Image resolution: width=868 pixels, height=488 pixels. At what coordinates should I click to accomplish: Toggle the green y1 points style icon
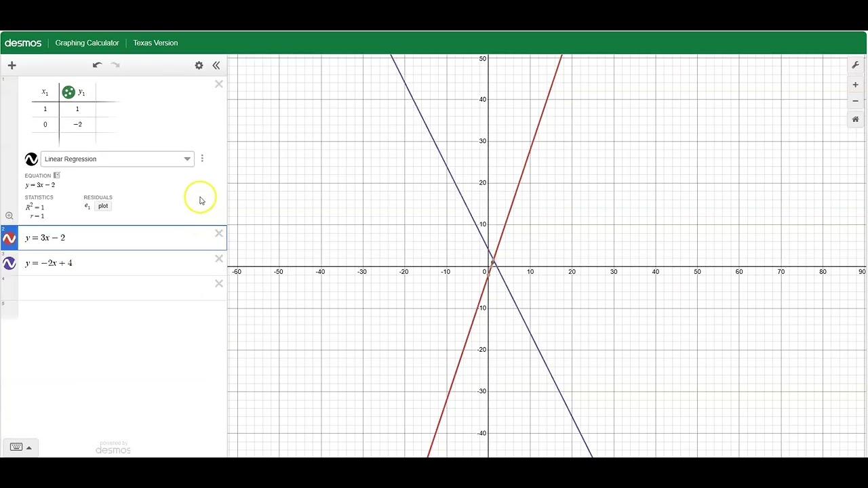[x=68, y=92]
